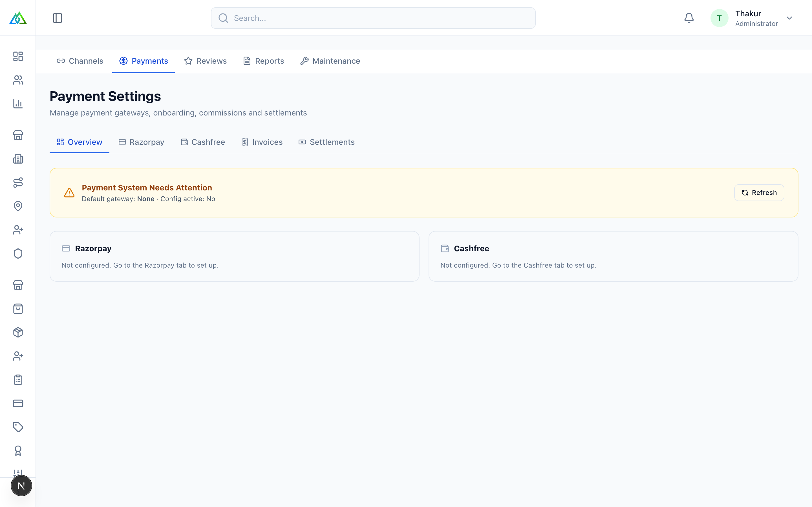This screenshot has height=507, width=812.
Task: Toggle the sidebar panel icon
Action: coord(58,18)
